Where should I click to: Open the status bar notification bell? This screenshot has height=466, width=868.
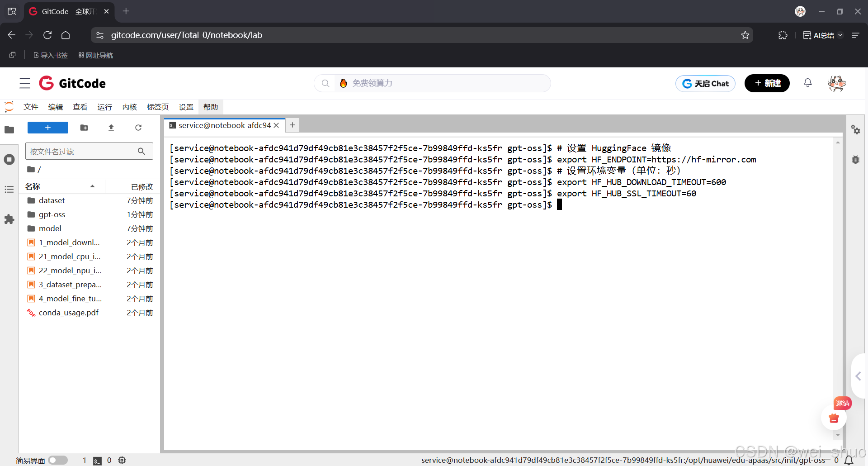point(849,460)
